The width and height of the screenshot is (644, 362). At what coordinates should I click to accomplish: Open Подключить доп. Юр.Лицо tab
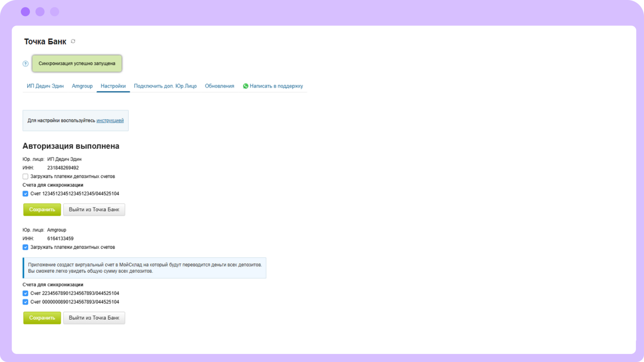click(x=165, y=86)
